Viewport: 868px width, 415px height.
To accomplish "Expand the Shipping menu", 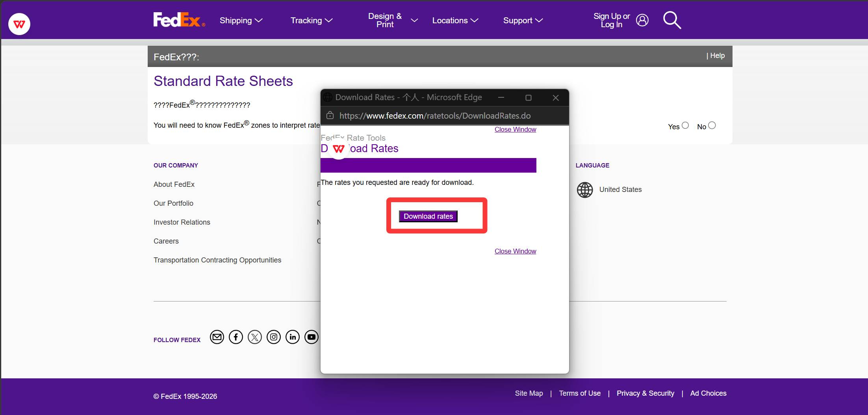I will click(x=241, y=20).
